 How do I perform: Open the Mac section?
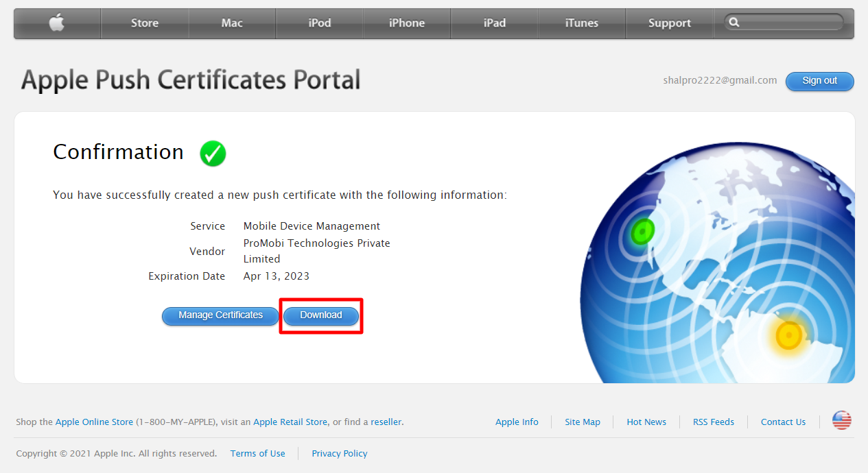coord(232,23)
